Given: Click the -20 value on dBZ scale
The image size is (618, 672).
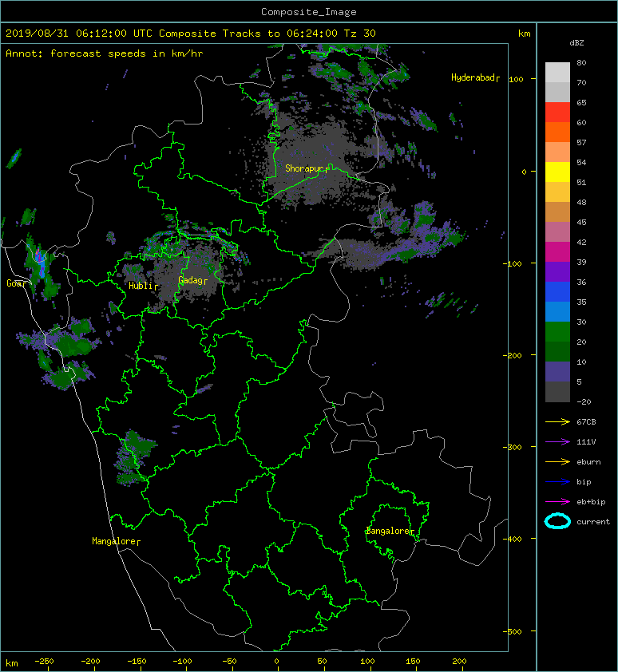Looking at the screenshot, I should (x=584, y=402).
